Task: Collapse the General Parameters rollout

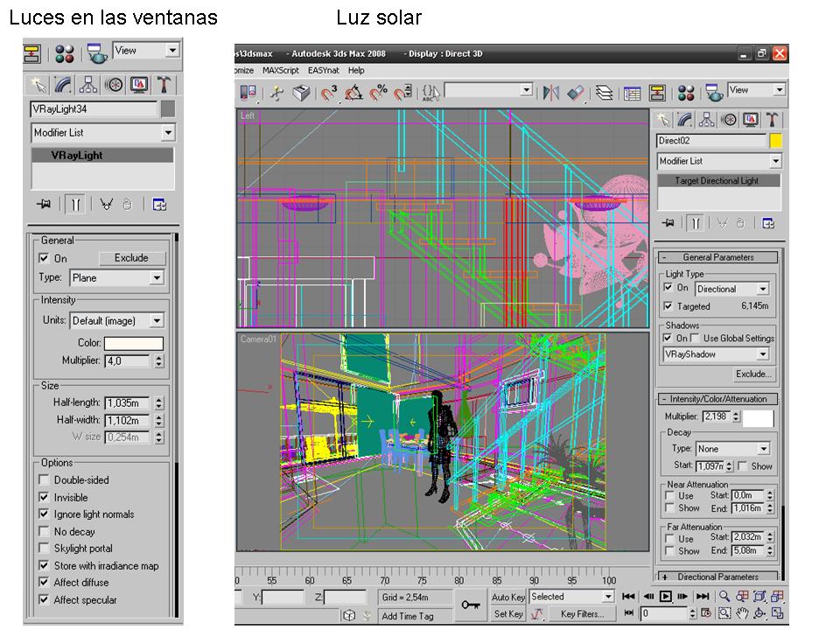Action: [717, 257]
